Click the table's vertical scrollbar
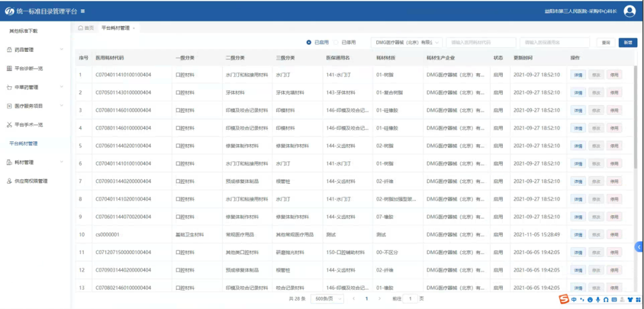Image resolution: width=644 pixels, height=309 pixels. pyautogui.click(x=635, y=116)
